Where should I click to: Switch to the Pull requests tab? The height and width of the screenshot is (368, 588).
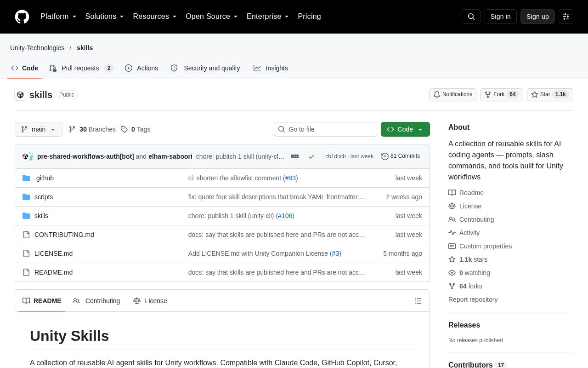[x=81, y=68]
